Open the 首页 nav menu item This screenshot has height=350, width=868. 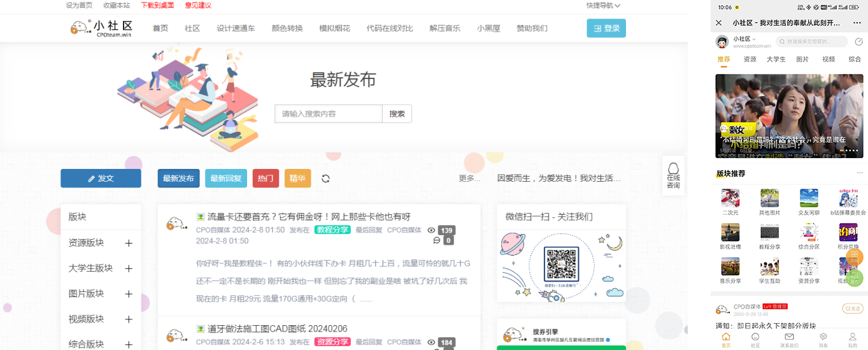(160, 29)
